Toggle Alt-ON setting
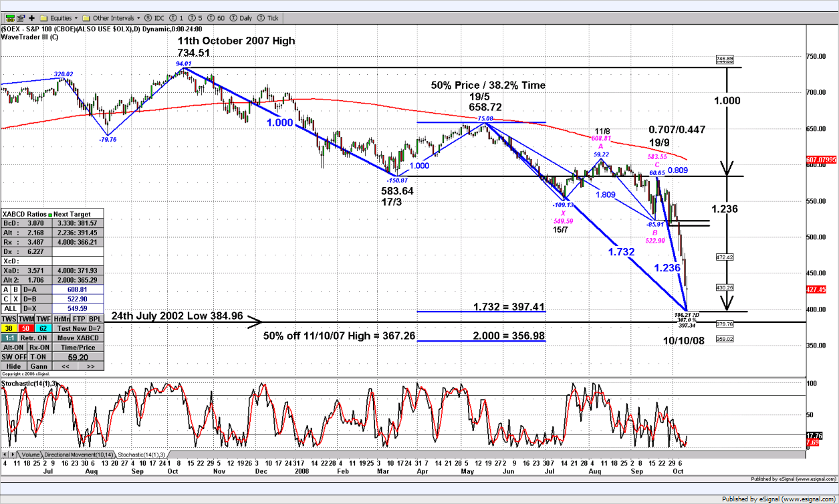This screenshot has width=839, height=504. [x=13, y=347]
